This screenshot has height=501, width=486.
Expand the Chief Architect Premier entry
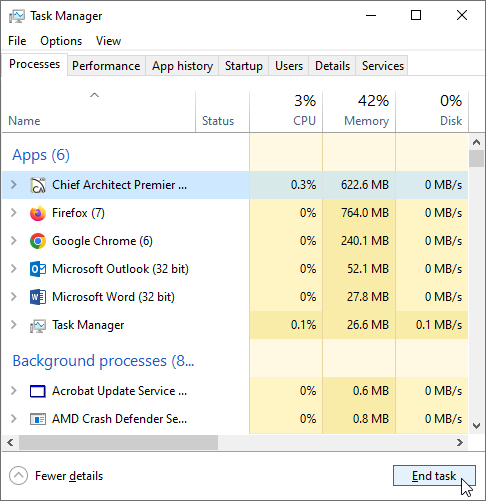(14, 185)
